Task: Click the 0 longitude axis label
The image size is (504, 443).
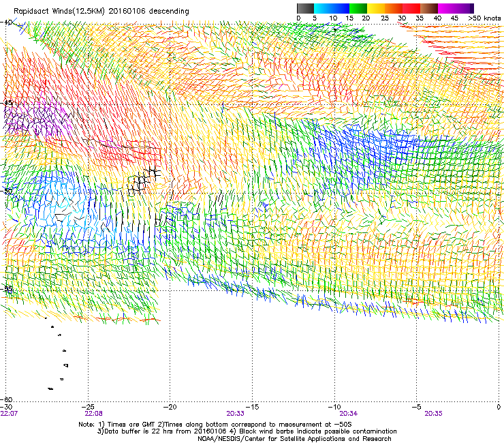Action: (x=499, y=408)
